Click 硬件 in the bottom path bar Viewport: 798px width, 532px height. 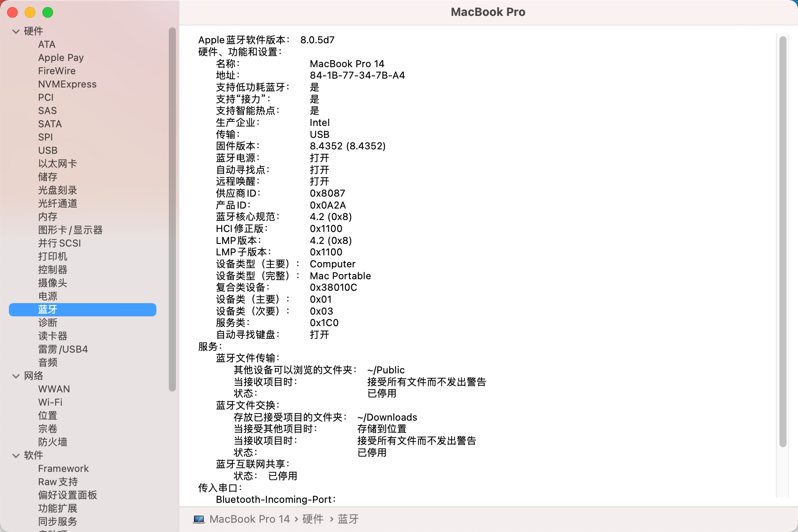coord(313,519)
